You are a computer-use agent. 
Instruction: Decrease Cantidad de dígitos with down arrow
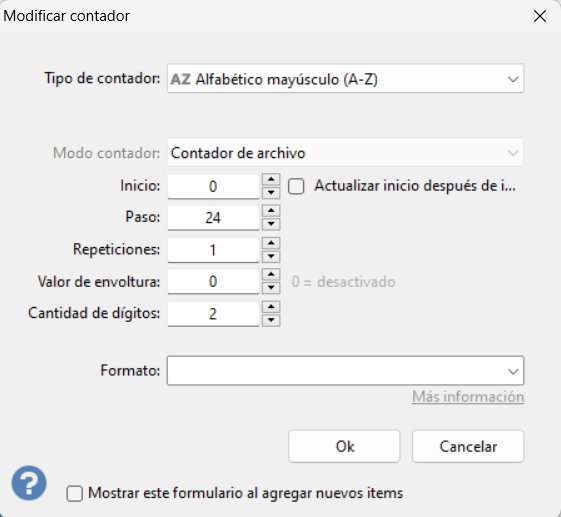(x=271, y=320)
